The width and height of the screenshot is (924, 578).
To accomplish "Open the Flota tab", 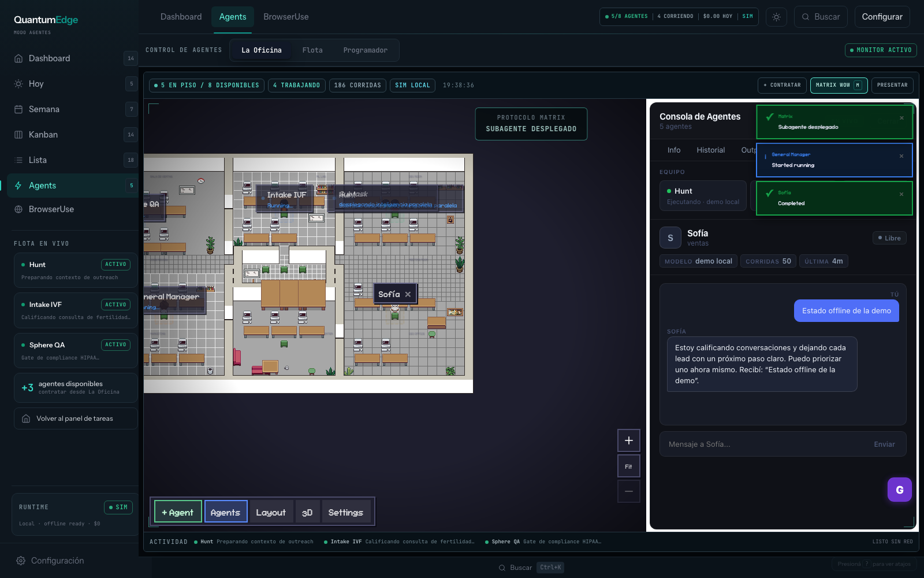I will coord(312,50).
